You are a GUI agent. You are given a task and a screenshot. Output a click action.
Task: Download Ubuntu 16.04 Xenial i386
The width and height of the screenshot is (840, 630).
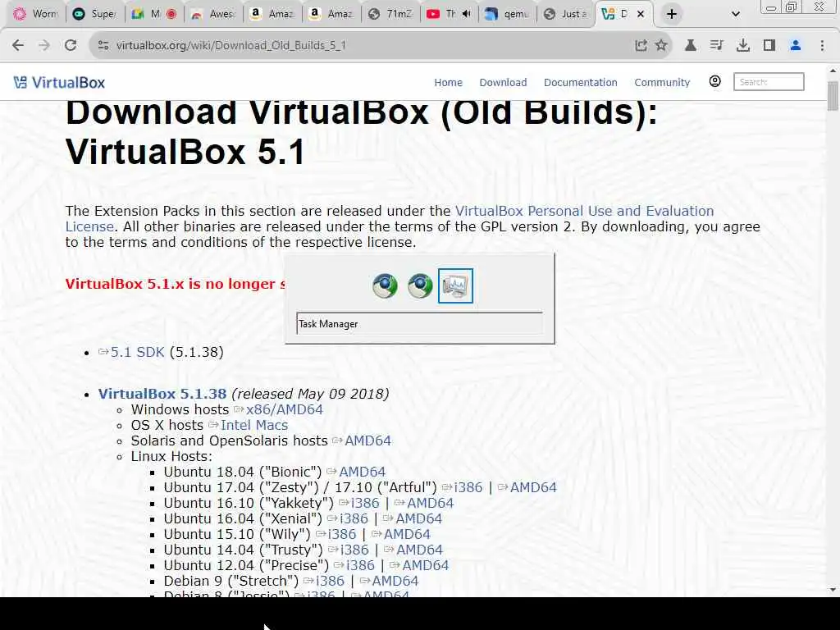tap(348, 518)
